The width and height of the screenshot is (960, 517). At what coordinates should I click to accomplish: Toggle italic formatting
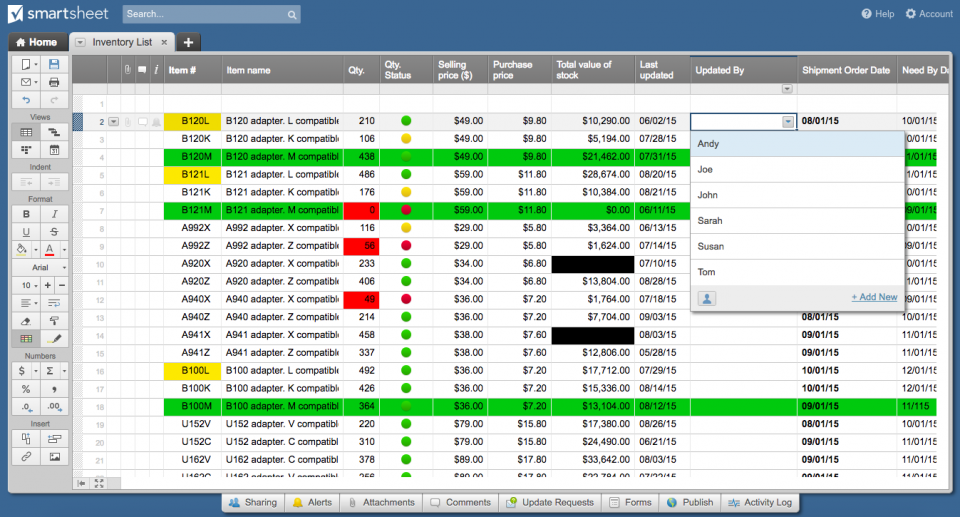pos(54,214)
